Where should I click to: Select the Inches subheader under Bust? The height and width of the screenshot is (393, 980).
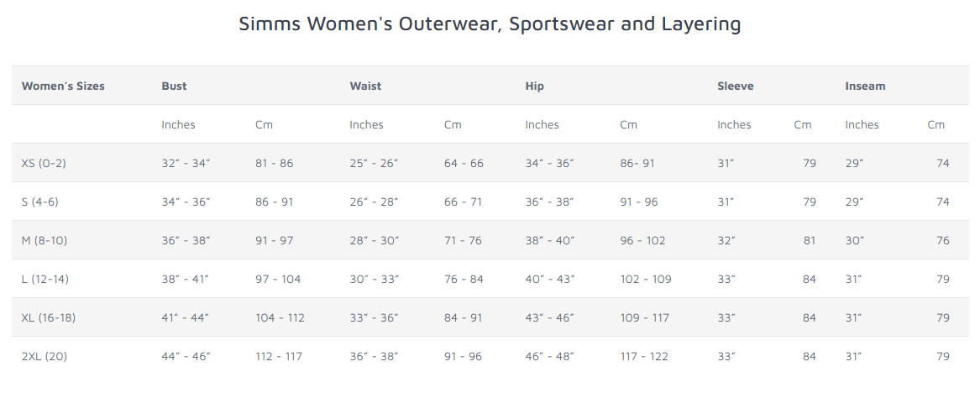point(178,124)
